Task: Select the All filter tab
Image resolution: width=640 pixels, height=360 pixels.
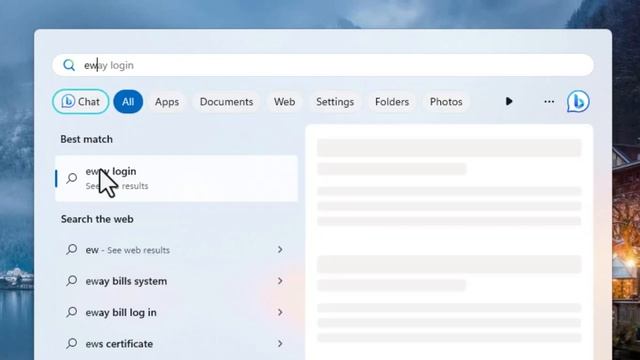Action: pos(128,102)
